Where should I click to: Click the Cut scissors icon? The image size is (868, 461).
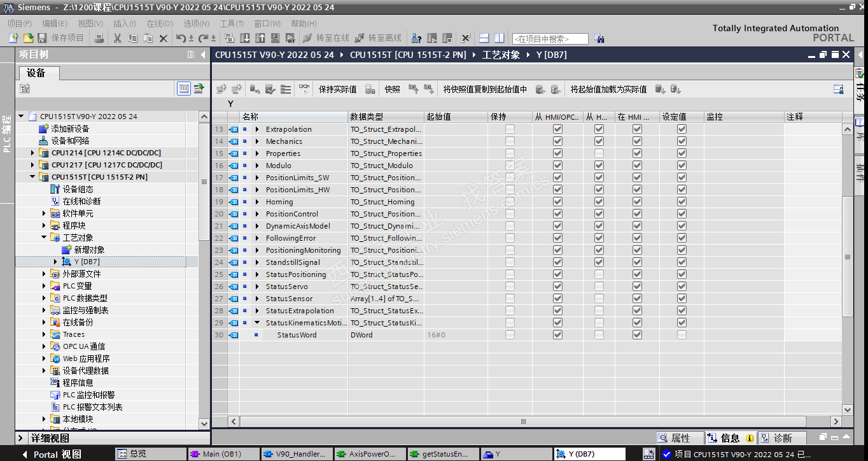click(x=117, y=38)
